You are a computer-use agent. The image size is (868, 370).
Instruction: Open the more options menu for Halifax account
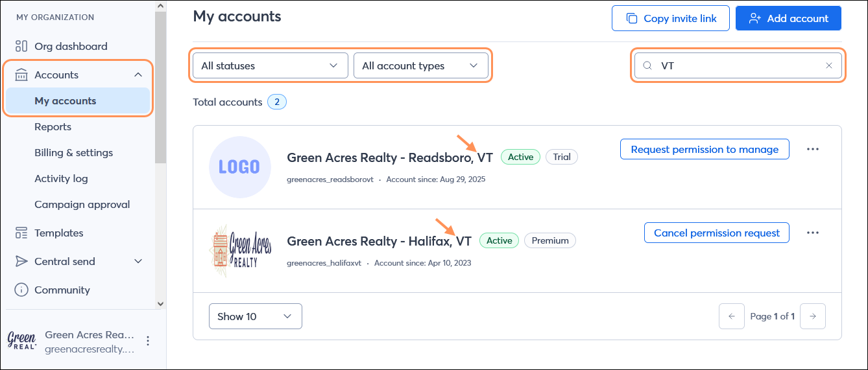pos(813,233)
